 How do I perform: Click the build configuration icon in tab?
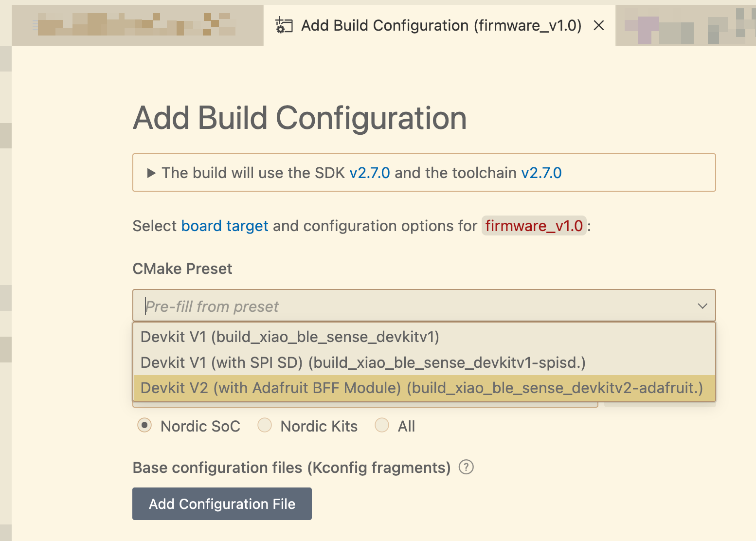point(284,25)
